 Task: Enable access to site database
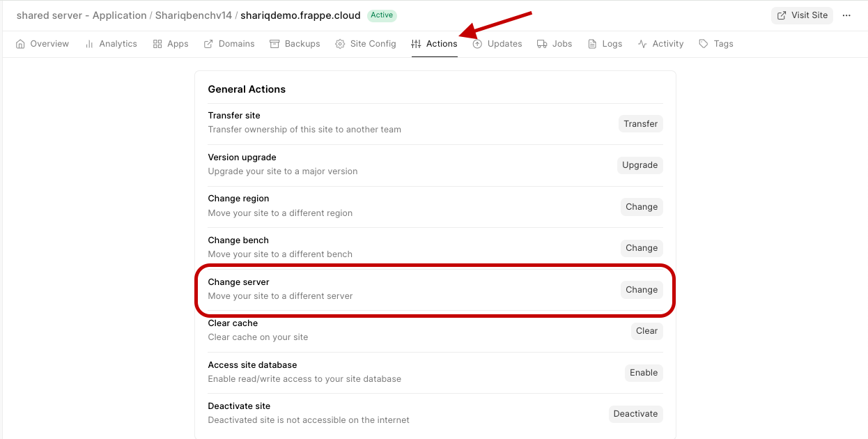(643, 373)
